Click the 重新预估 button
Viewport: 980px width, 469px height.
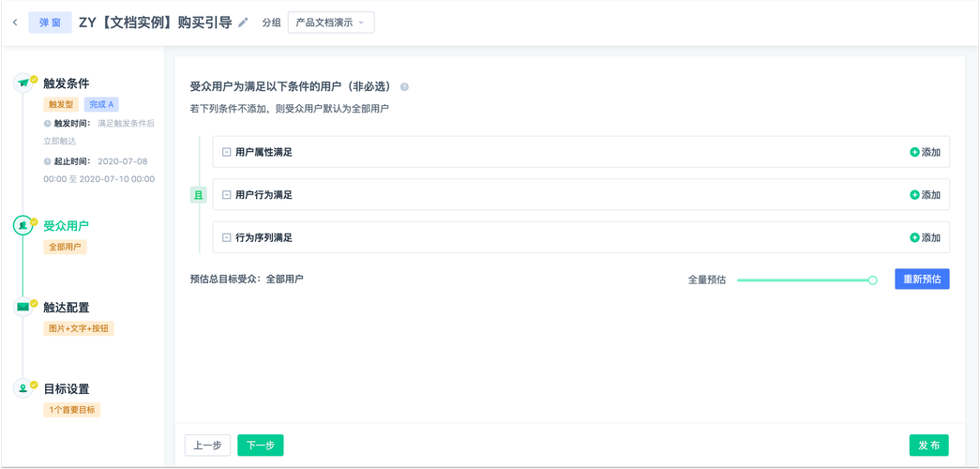922,279
